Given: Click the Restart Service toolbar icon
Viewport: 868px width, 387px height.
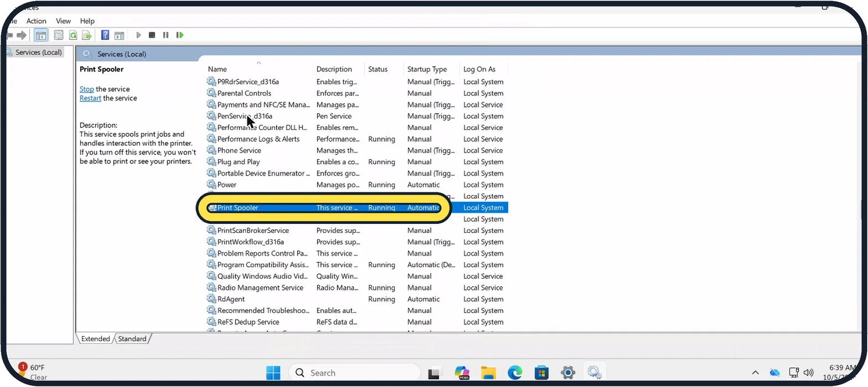Looking at the screenshot, I should [179, 35].
